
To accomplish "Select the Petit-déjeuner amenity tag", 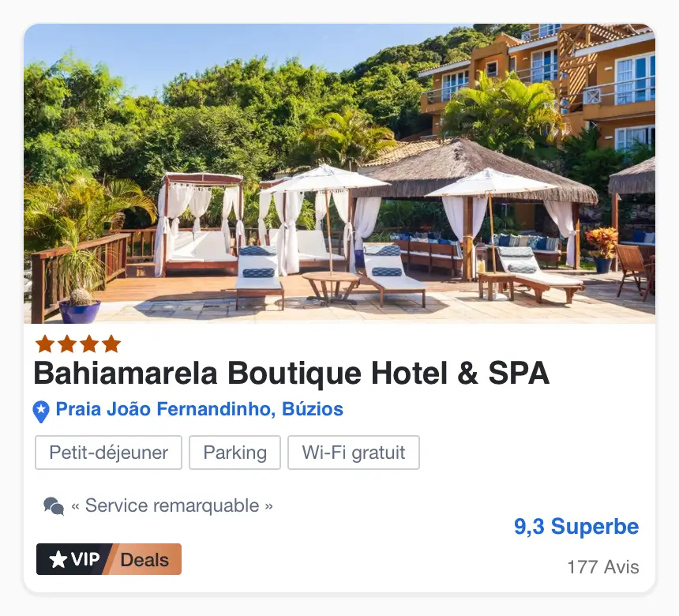I will coord(108,453).
